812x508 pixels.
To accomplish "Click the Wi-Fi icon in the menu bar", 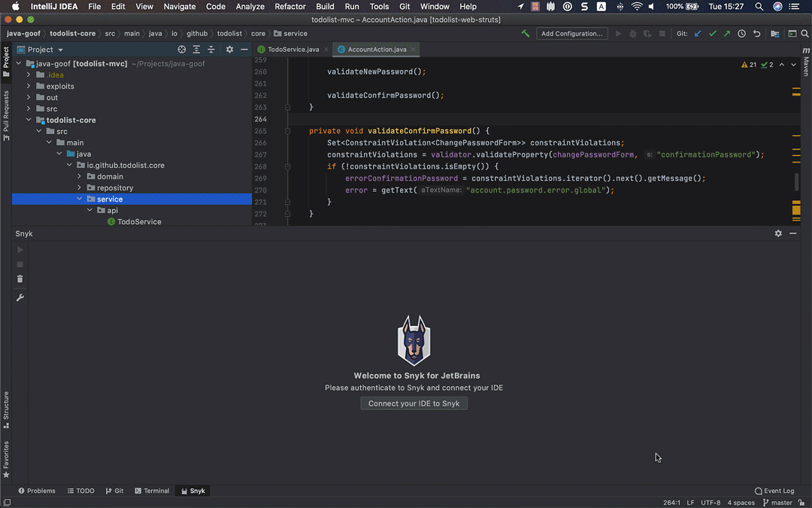I will [637, 7].
